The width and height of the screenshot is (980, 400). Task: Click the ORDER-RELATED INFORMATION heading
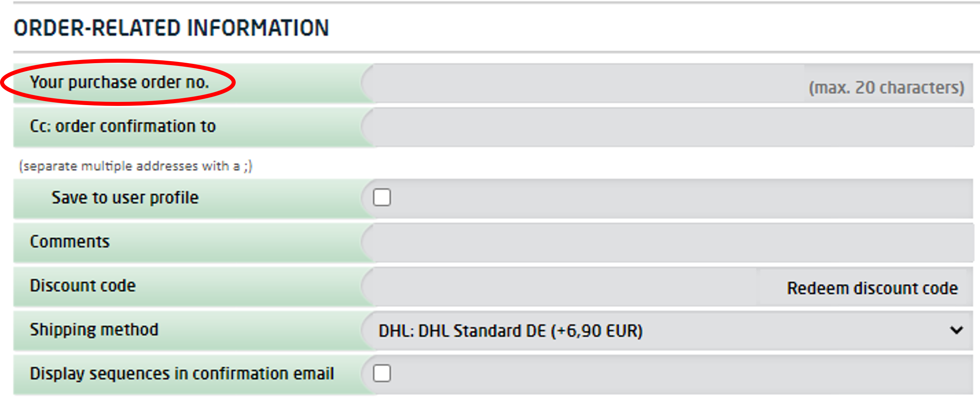click(x=171, y=28)
